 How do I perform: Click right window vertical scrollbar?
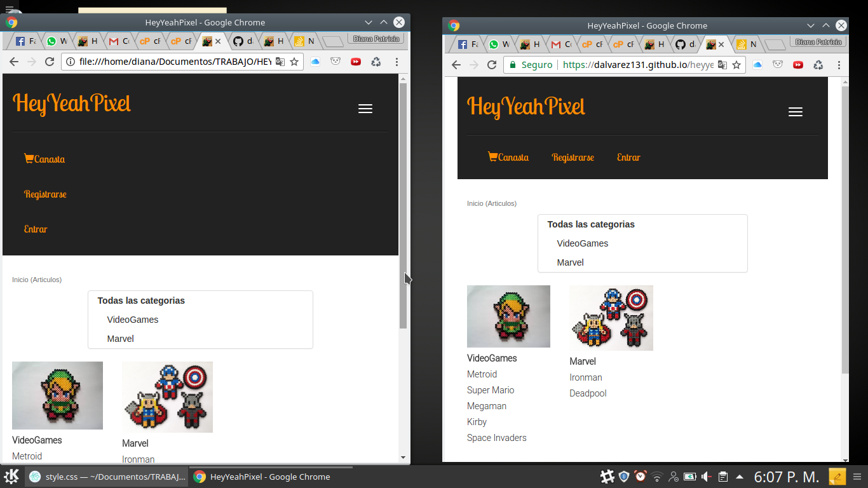845,230
